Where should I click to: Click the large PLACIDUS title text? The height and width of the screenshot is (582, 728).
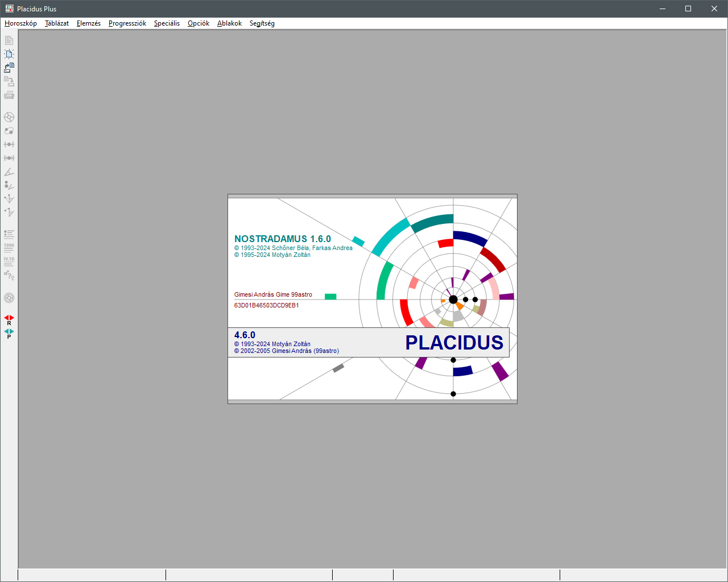coord(454,343)
